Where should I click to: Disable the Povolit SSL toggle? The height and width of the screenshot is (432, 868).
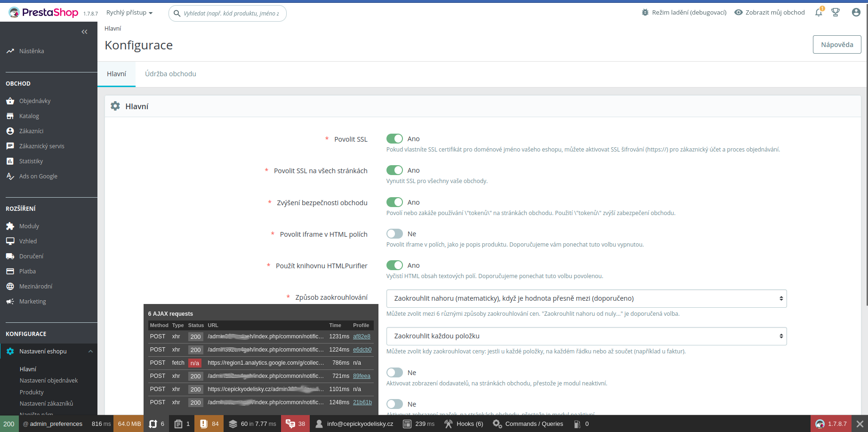pos(394,139)
